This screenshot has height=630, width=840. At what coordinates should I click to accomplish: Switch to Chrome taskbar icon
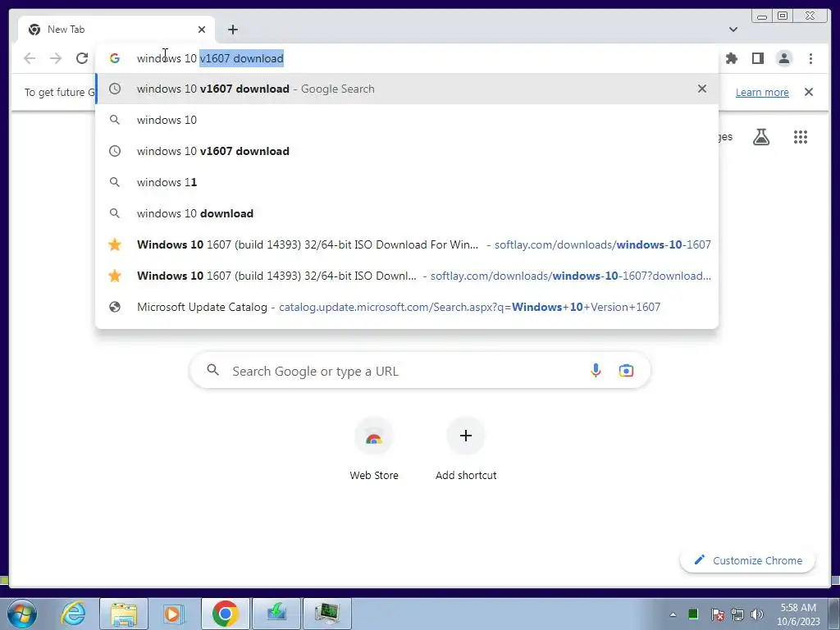(x=225, y=614)
